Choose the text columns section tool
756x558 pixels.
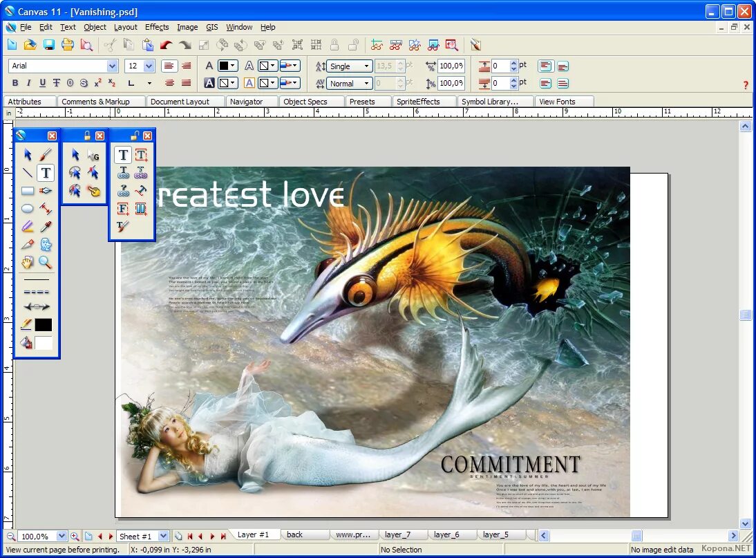(141, 208)
